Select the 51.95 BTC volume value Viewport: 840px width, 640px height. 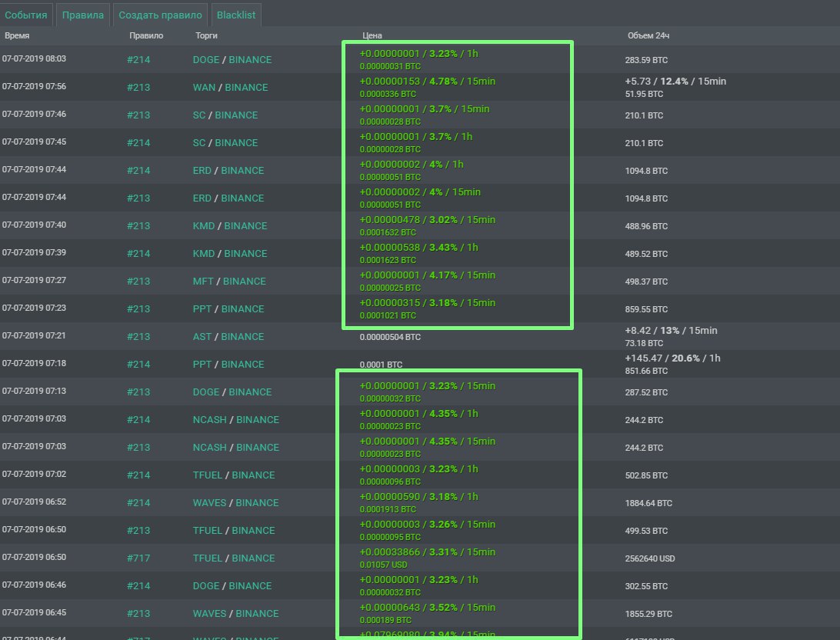(644, 94)
